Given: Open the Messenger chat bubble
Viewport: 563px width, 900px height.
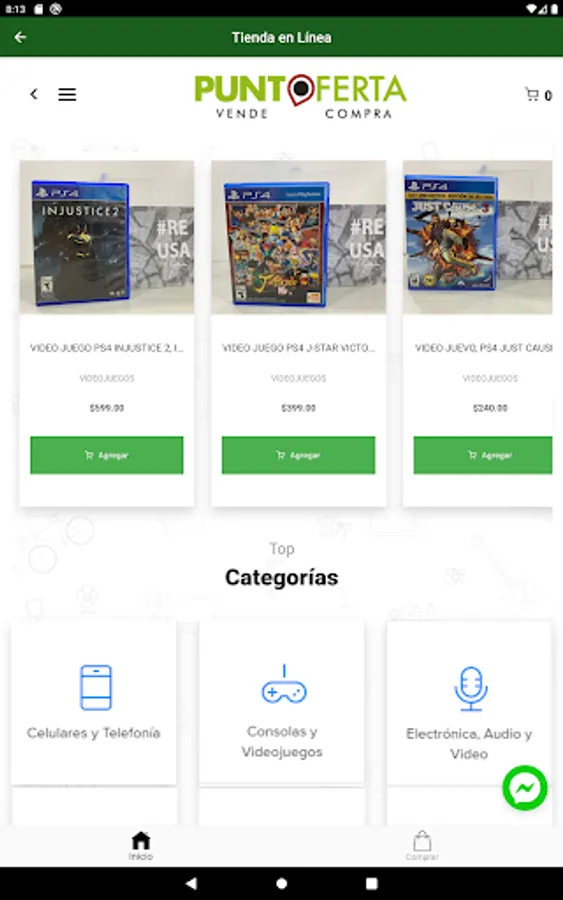Looking at the screenshot, I should [525, 788].
